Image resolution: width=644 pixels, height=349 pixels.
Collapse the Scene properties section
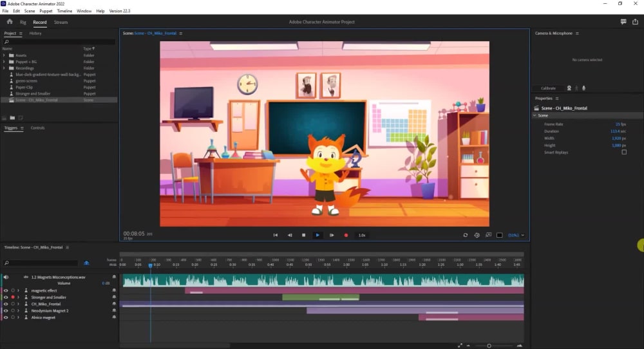[535, 115]
